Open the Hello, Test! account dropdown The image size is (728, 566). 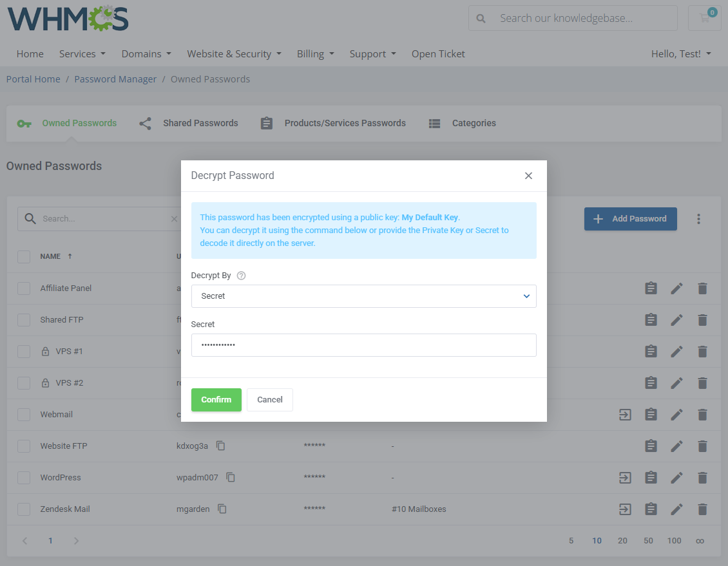681,54
